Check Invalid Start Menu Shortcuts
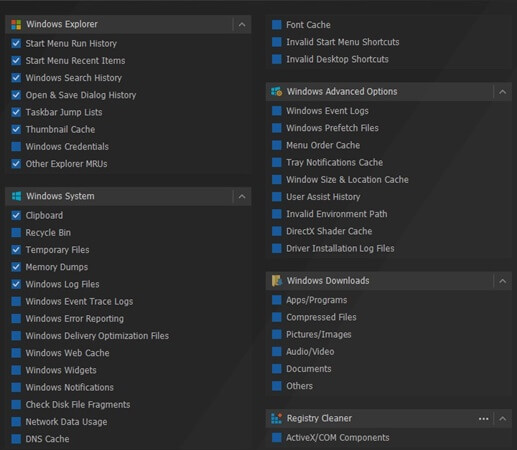 (277, 42)
